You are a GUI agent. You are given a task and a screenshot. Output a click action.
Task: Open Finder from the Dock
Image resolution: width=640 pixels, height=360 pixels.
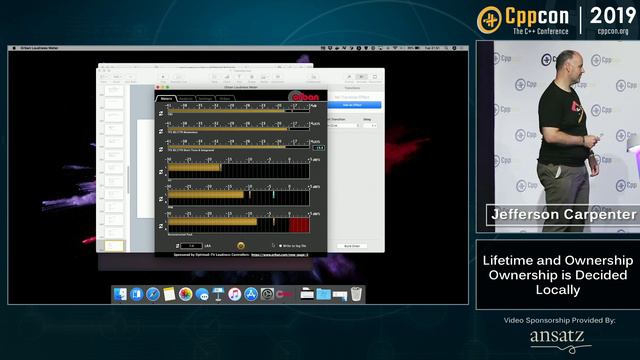point(120,294)
